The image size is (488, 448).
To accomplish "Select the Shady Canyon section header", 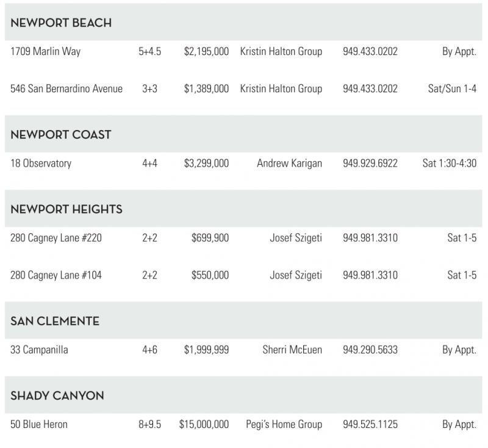I will (x=57, y=396).
